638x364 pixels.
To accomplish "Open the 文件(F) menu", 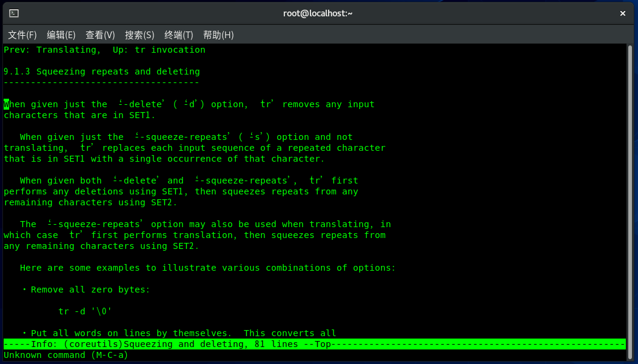I will (x=22, y=35).
